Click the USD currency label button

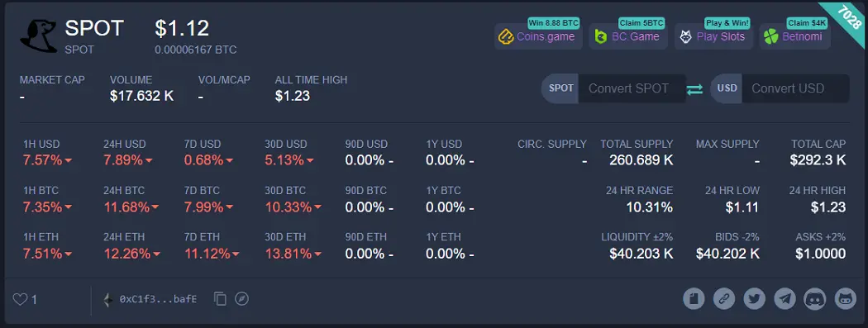click(x=727, y=88)
